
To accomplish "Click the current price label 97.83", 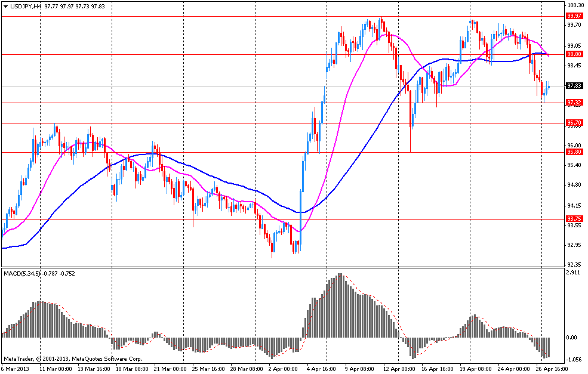I will 574,86.
